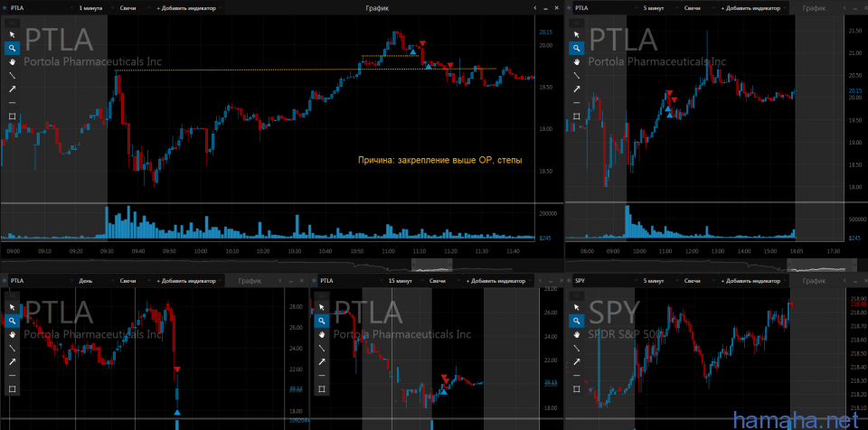
Task: Click the График title of the SPY chart
Action: click(814, 281)
